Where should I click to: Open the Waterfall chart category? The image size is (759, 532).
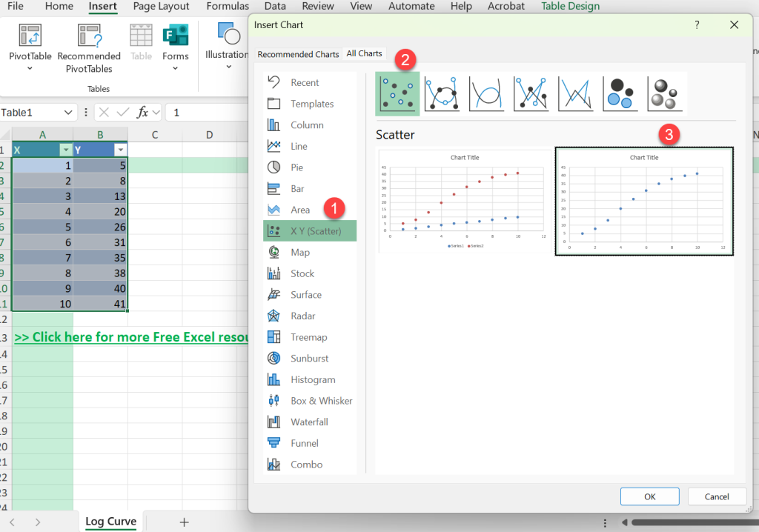point(307,422)
